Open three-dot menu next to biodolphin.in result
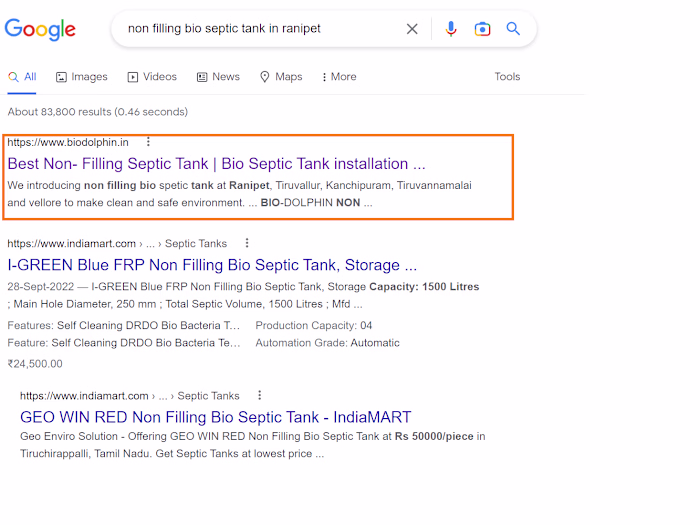This screenshot has width=700, height=525. click(x=148, y=142)
